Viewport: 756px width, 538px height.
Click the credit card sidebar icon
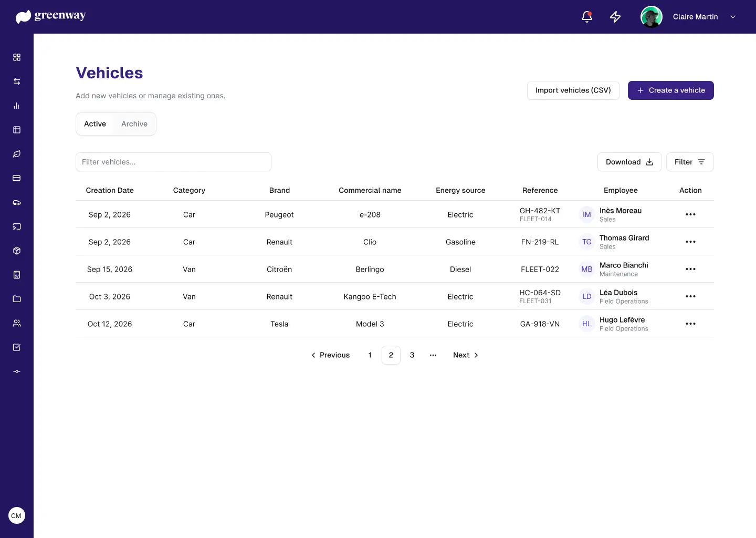pyautogui.click(x=17, y=178)
